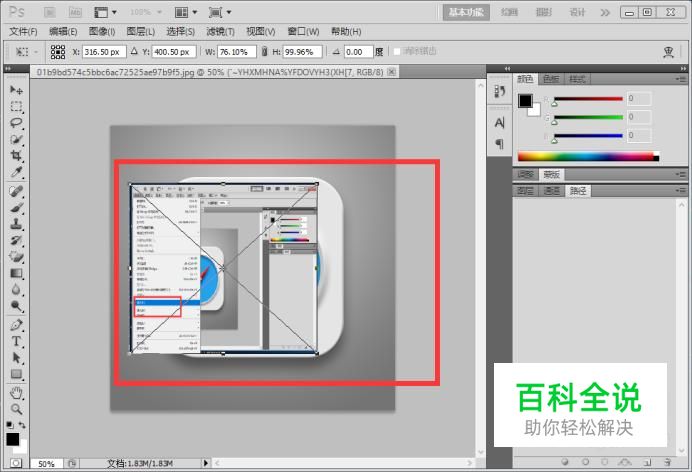
Task: Click the delete path trash icon
Action: click(x=667, y=462)
